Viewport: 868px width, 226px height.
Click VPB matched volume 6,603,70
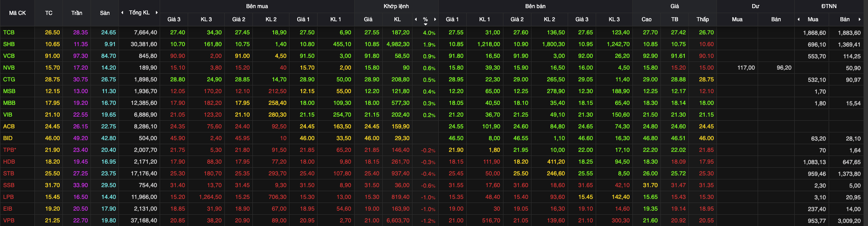[x=398, y=221]
